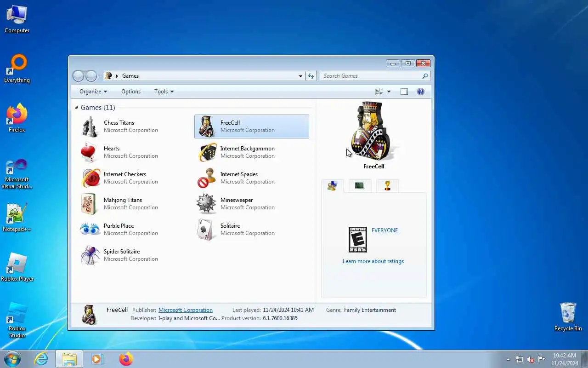Select the Chess Titans game icon
The image size is (588, 368).
point(90,126)
